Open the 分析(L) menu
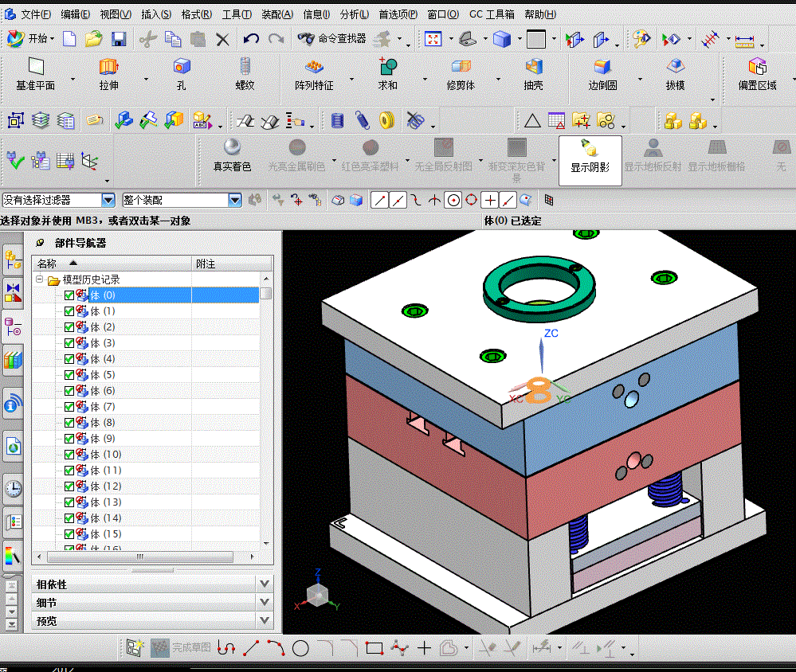 tap(354, 14)
